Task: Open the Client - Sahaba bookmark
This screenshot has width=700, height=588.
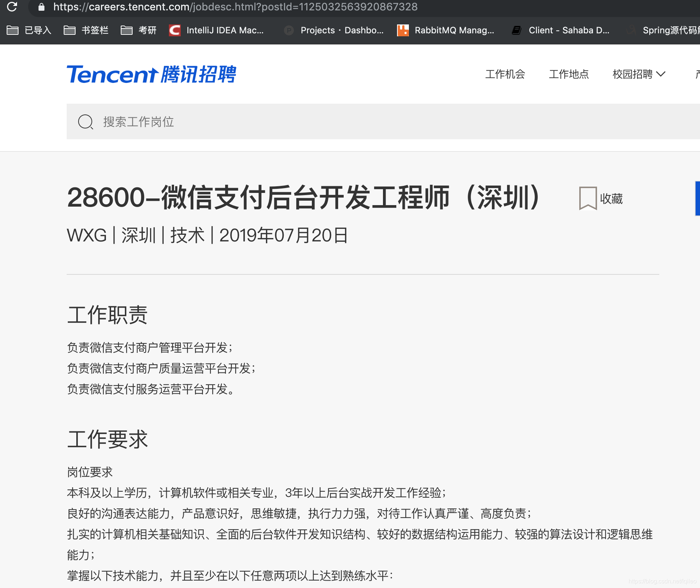Action: click(560, 30)
